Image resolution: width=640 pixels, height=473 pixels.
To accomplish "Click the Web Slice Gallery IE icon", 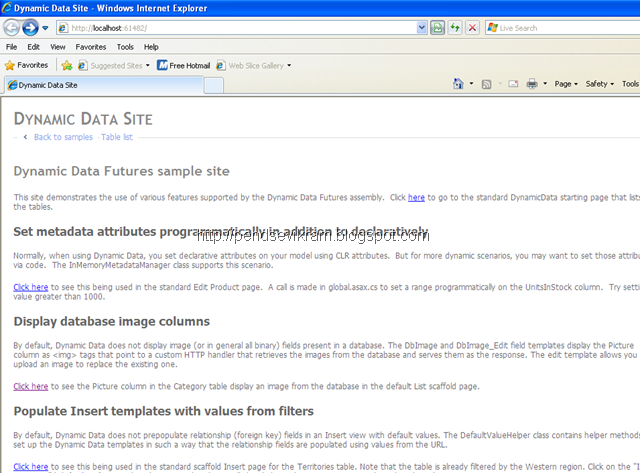I will coord(221,65).
